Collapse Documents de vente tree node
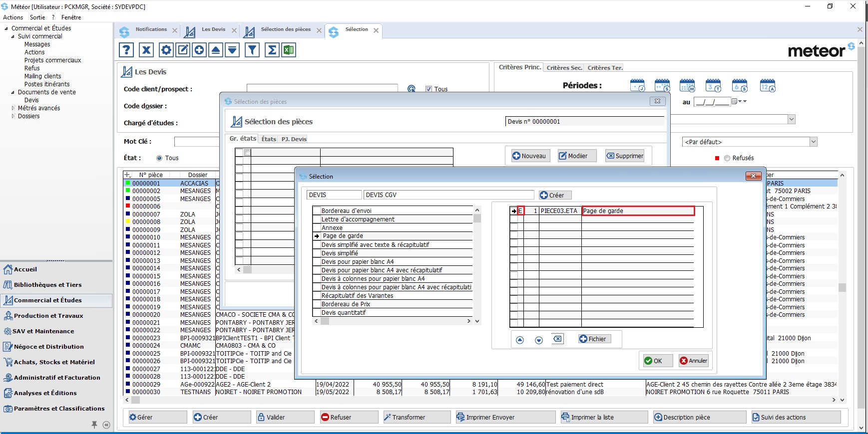 point(13,92)
